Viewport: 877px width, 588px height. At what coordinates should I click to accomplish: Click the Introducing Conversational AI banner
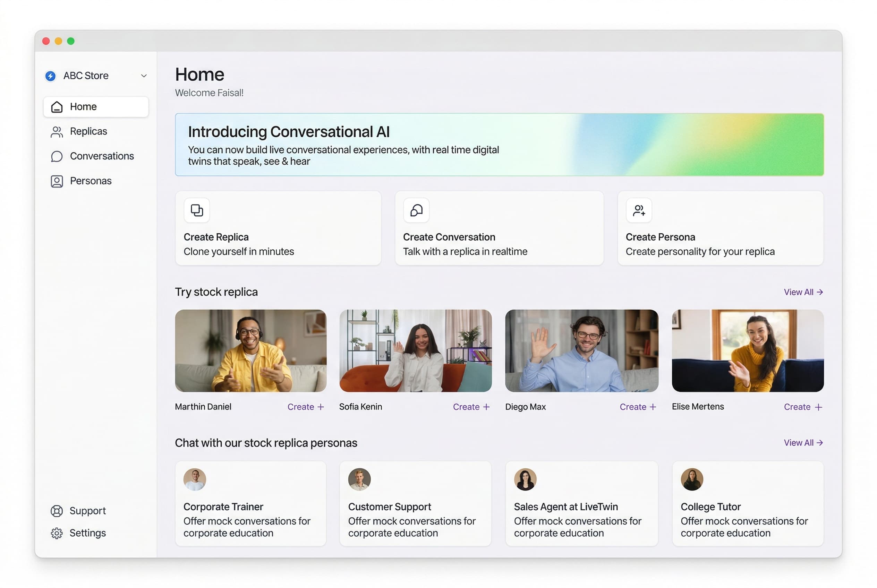pos(499,145)
